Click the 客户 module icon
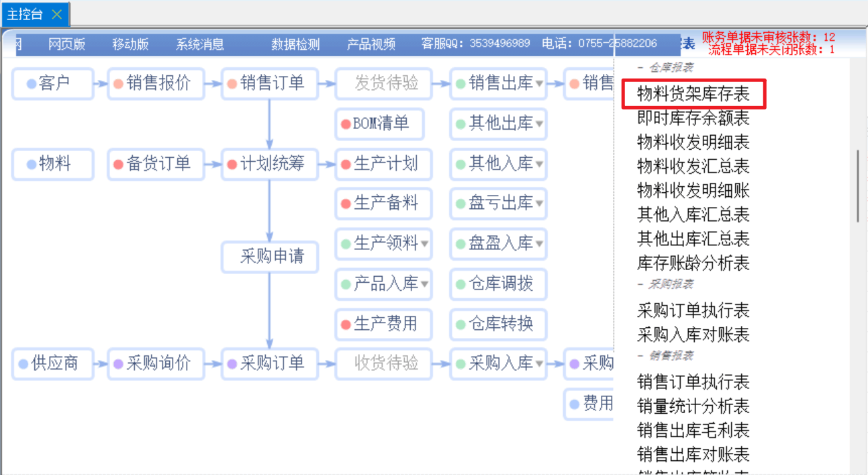The width and height of the screenshot is (868, 475). pos(32,84)
